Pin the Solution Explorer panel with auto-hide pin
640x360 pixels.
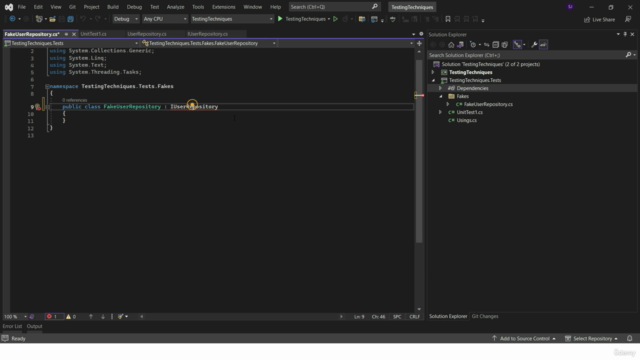click(x=625, y=34)
